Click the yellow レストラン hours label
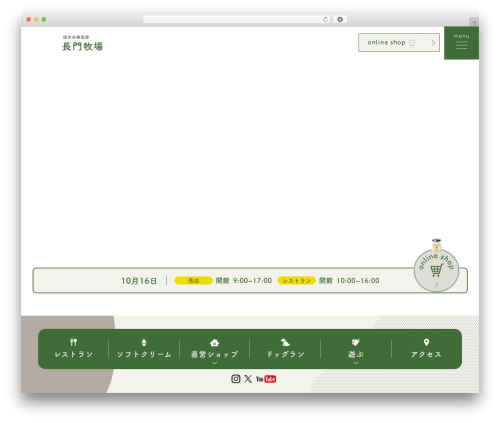Screen dimensions: 500x423 pos(296,281)
